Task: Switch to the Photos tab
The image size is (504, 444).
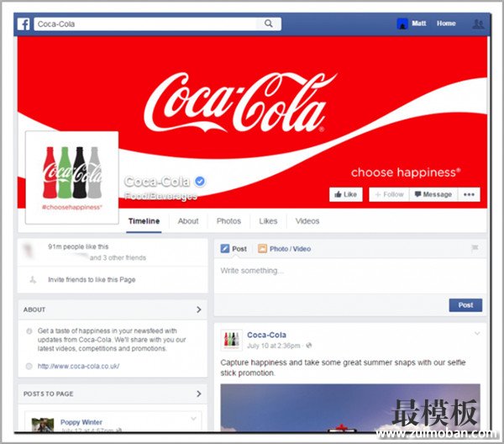Action: click(228, 221)
